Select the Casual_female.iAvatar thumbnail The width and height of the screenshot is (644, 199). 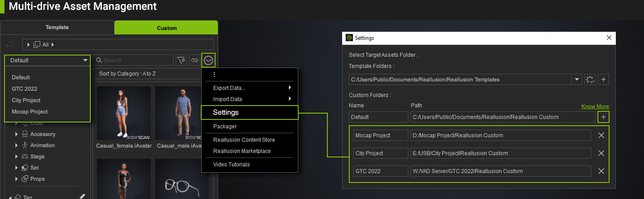pyautogui.click(x=124, y=113)
